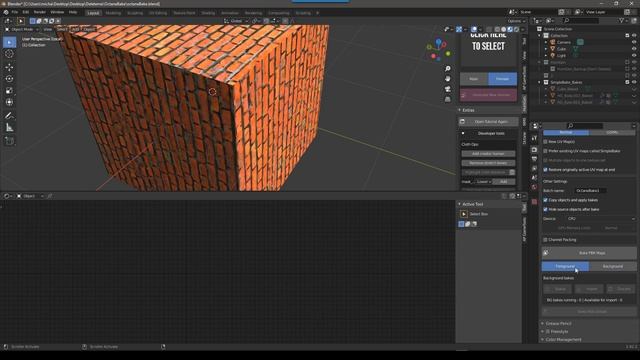The image size is (640, 360).
Task: Switch to the Shading workspace tab
Action: 208,13
